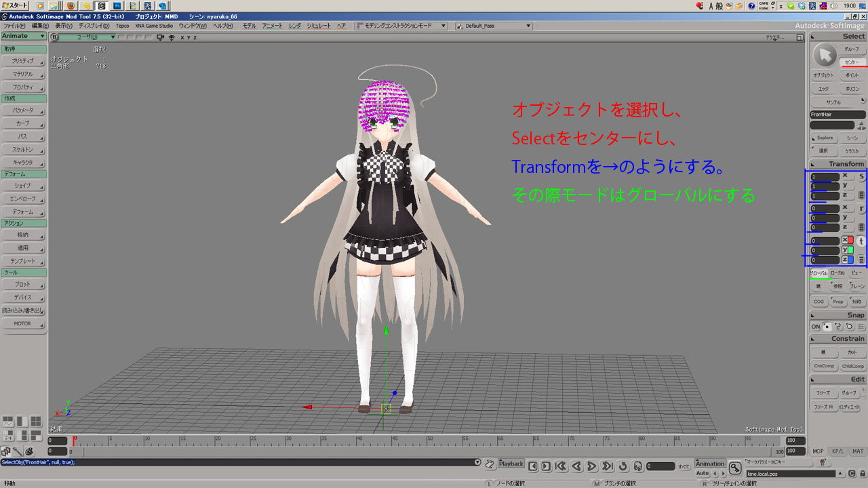Screen dimensions: 868x488
Task: Open the ファイル menu
Action: [x=14, y=26]
